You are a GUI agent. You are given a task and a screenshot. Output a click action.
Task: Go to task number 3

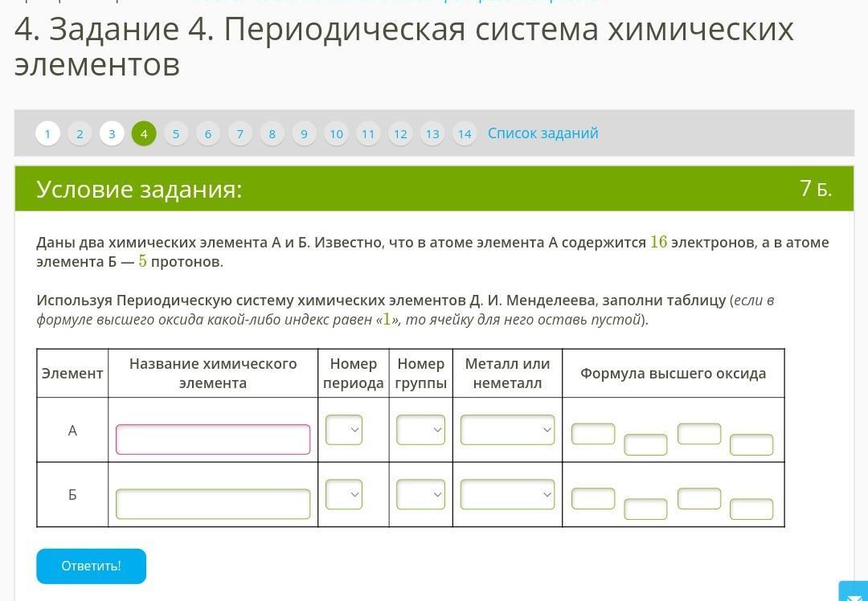(112, 134)
